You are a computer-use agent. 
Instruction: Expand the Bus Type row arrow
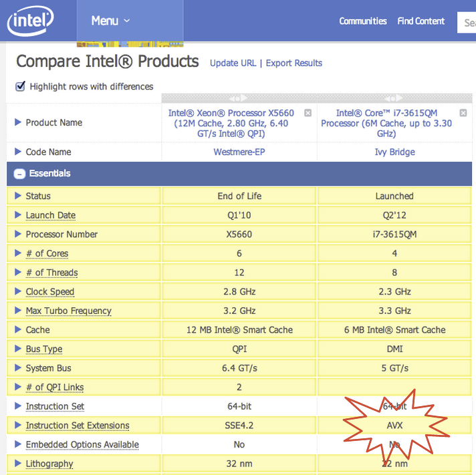[x=18, y=349]
